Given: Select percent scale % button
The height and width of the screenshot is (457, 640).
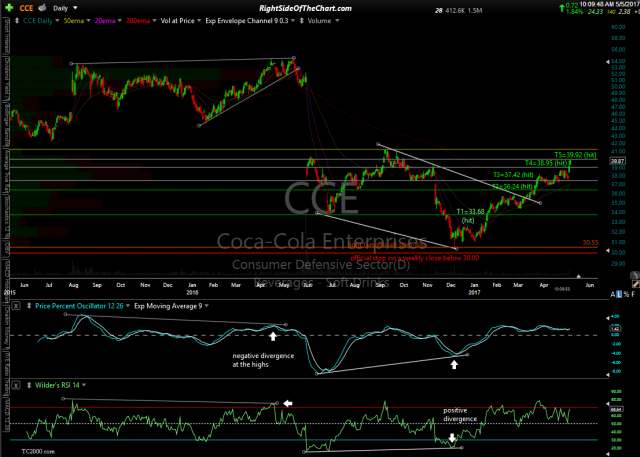Looking at the screenshot, I should [627, 295].
